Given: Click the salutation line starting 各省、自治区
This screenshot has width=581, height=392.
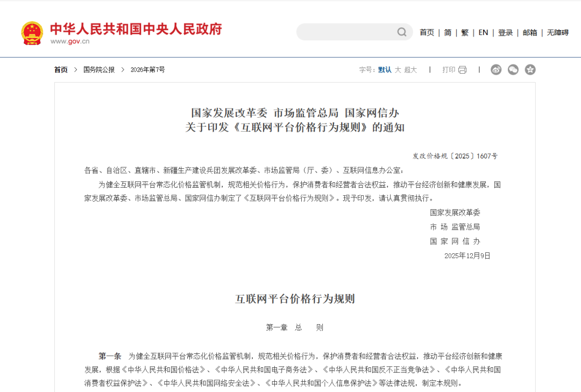Looking at the screenshot, I should pyautogui.click(x=244, y=170).
